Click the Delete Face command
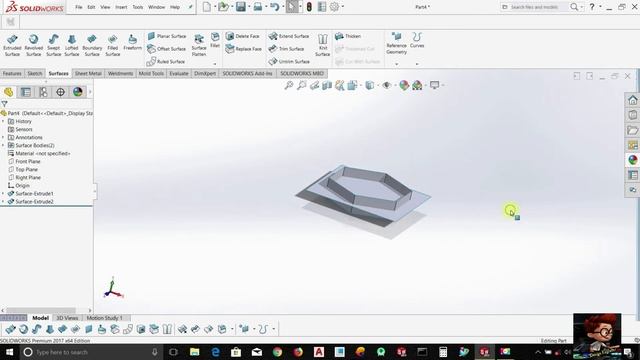The width and height of the screenshot is (640, 360). coord(242,36)
